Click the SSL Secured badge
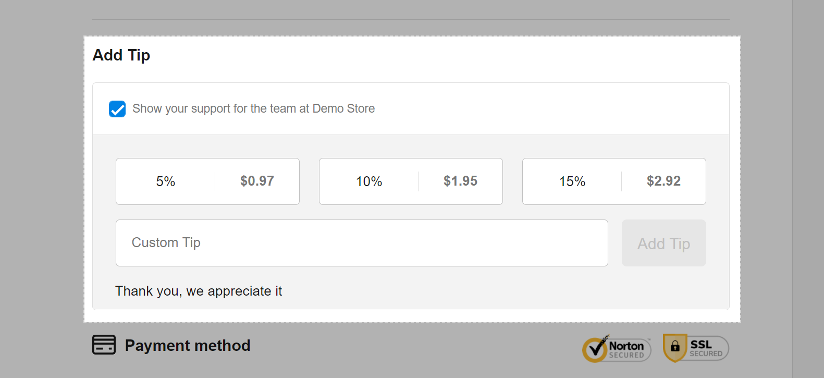The height and width of the screenshot is (379, 824). pos(696,348)
